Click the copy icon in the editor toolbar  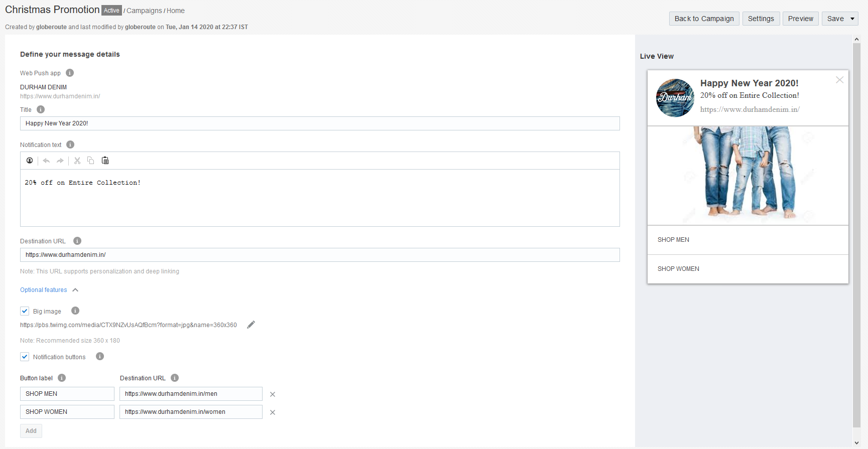click(91, 161)
